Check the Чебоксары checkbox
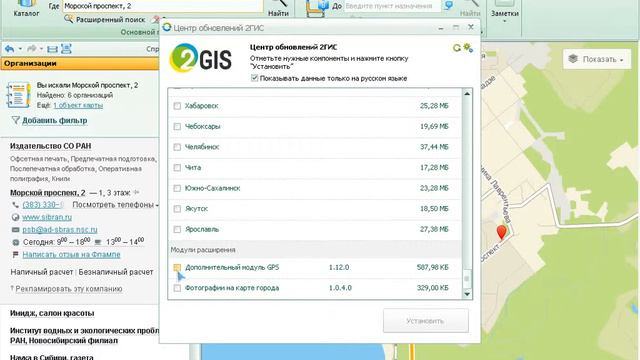Screen dimensions: 640x360 pyautogui.click(x=177, y=127)
